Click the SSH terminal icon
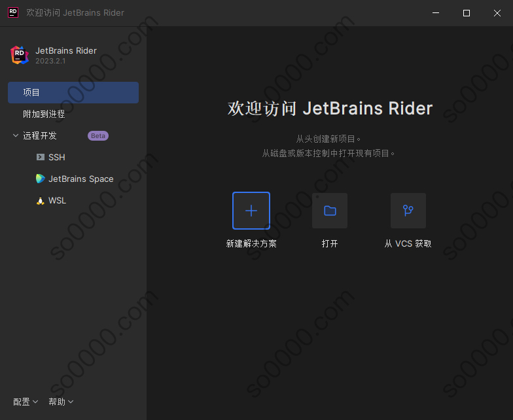The image size is (513, 420). [x=41, y=157]
